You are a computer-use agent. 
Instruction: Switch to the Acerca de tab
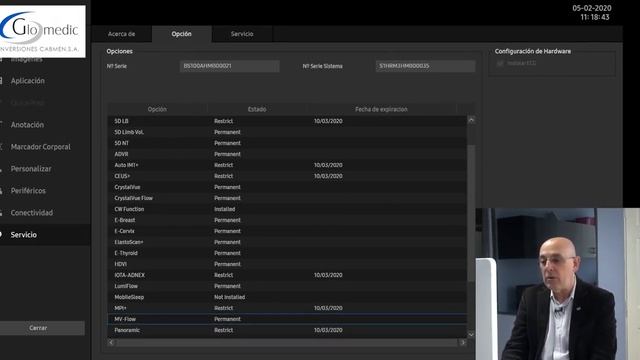[x=122, y=34]
